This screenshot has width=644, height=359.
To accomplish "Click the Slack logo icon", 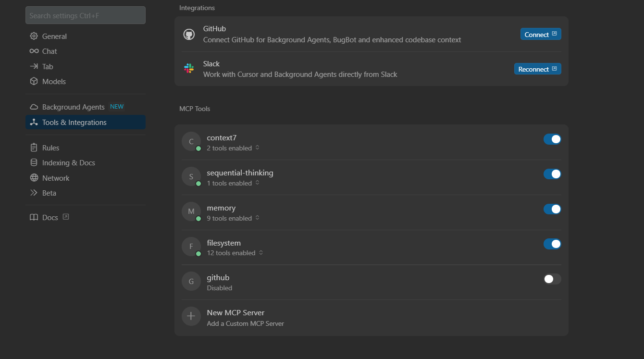I will [x=189, y=68].
